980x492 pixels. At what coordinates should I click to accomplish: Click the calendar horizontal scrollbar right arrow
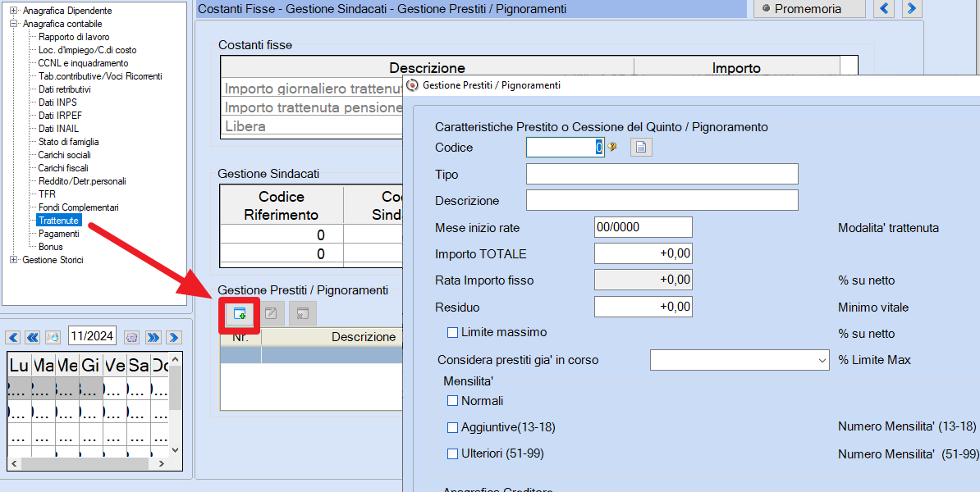[162, 464]
